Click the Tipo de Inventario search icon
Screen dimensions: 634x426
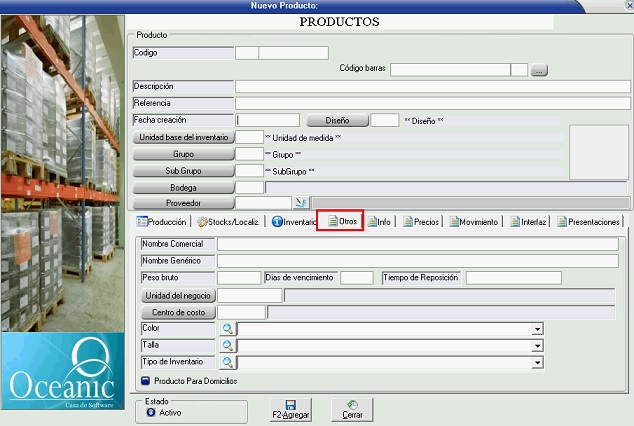click(228, 362)
